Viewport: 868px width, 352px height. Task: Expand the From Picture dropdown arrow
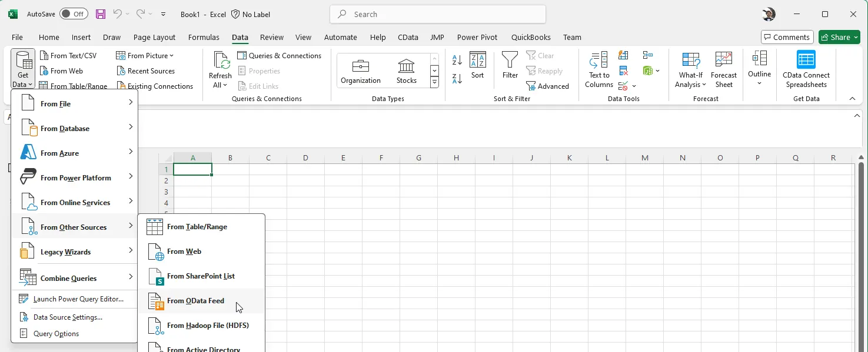click(x=171, y=56)
